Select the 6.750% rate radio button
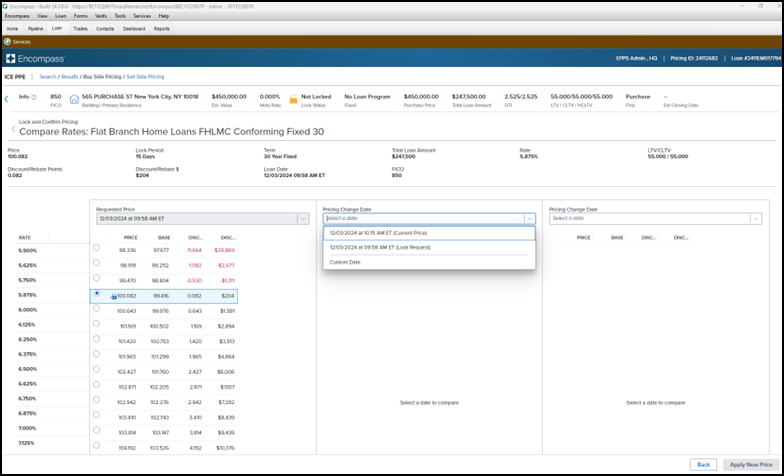This screenshot has width=784, height=476. coord(96,400)
